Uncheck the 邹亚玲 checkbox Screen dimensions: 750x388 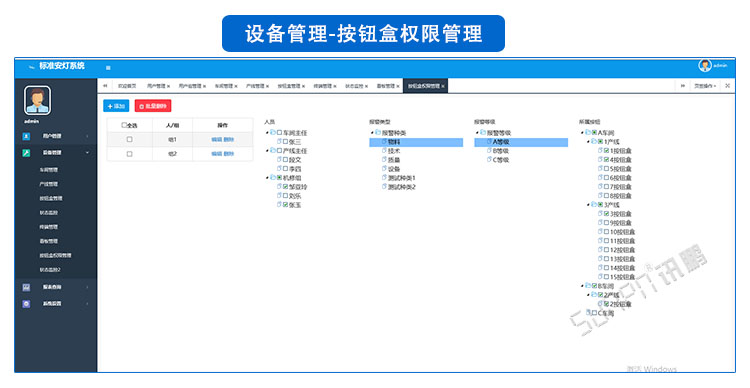[286, 187]
